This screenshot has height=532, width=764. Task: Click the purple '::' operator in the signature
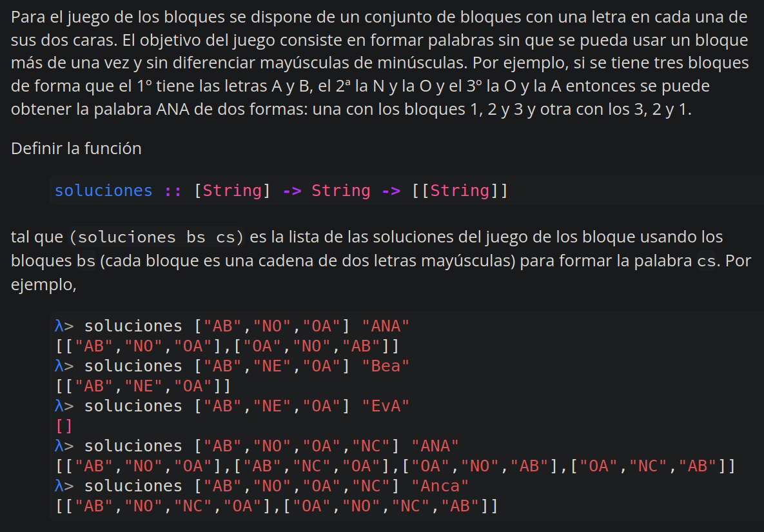coord(173,191)
